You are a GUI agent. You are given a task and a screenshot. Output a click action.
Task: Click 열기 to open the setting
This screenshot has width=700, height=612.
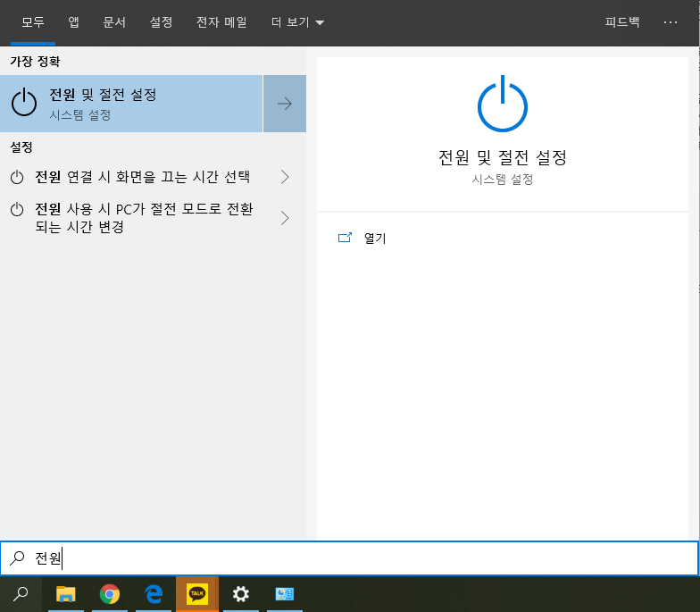[375, 238]
